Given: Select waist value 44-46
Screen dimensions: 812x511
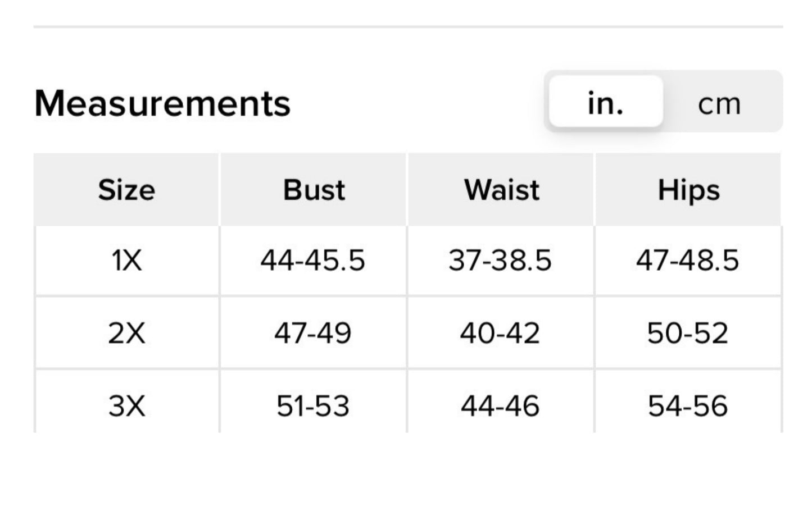Looking at the screenshot, I should click(x=500, y=405).
